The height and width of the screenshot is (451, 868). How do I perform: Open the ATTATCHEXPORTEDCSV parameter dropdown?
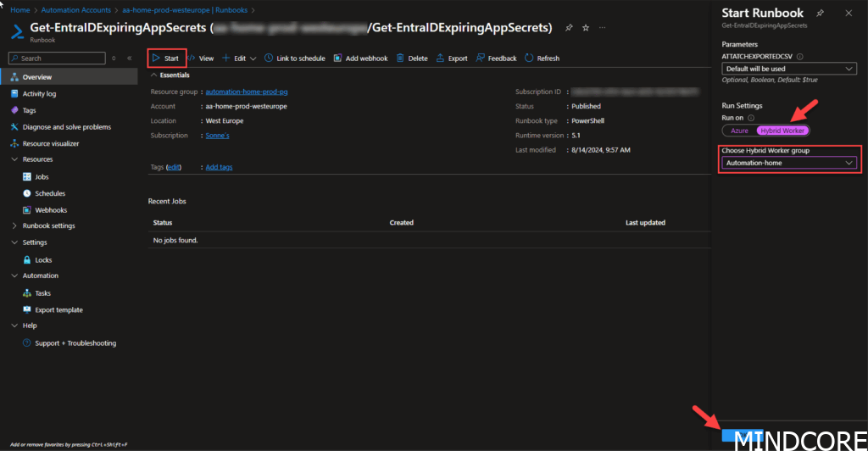(788, 69)
